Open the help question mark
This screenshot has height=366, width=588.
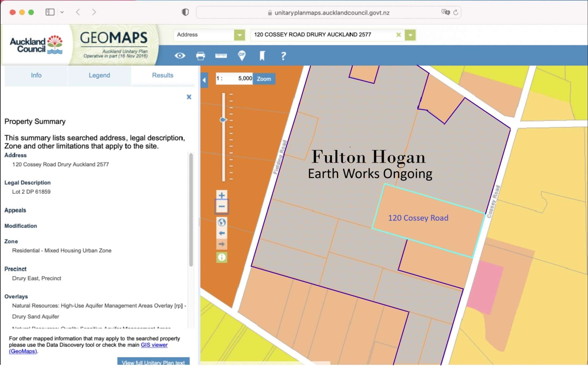click(283, 56)
